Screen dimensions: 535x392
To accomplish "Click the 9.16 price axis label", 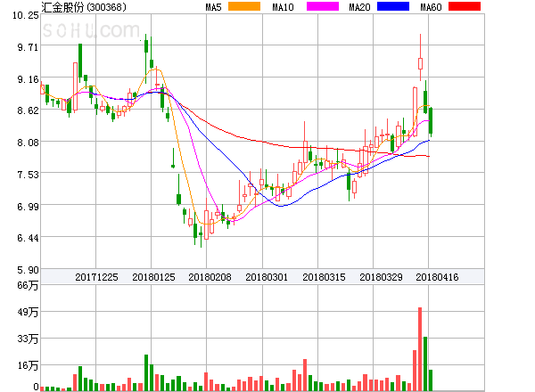I will click(x=28, y=79).
